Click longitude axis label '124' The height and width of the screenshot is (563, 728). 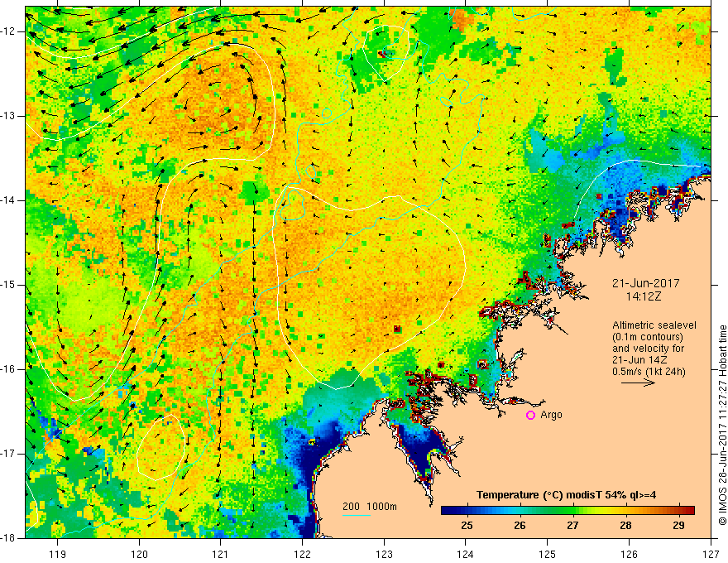point(466,554)
